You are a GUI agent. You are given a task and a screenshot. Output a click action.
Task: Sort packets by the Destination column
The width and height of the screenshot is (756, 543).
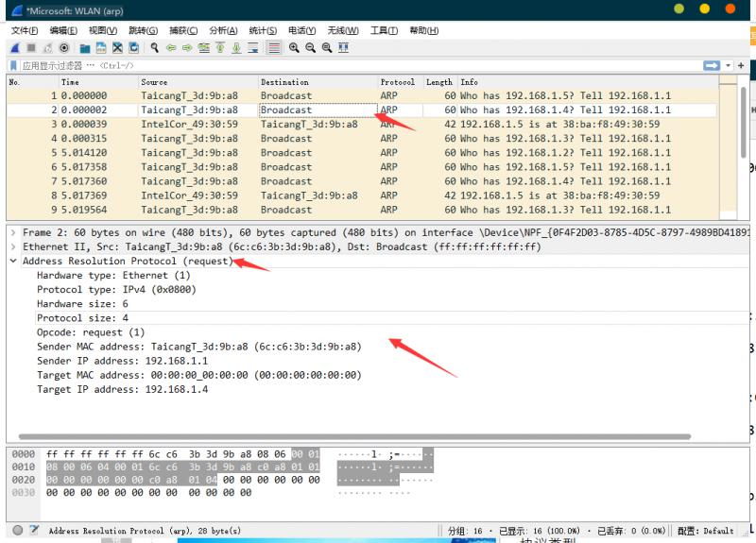tap(318, 82)
